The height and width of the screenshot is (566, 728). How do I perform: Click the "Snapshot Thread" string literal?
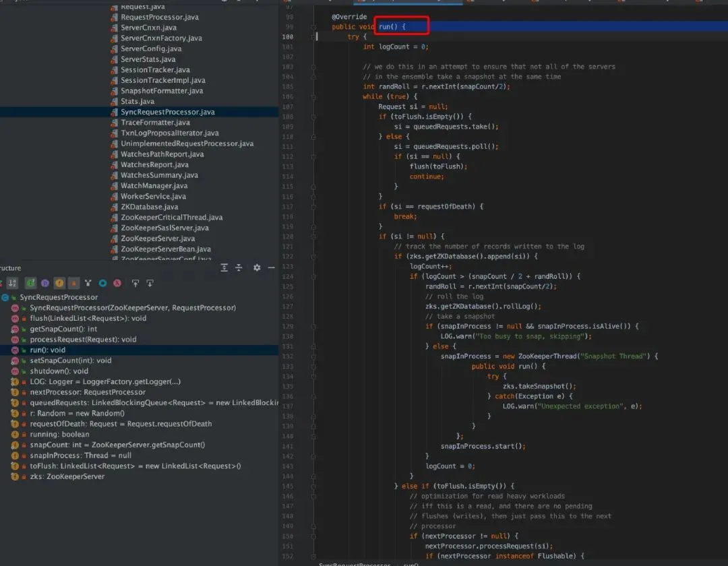pos(613,356)
